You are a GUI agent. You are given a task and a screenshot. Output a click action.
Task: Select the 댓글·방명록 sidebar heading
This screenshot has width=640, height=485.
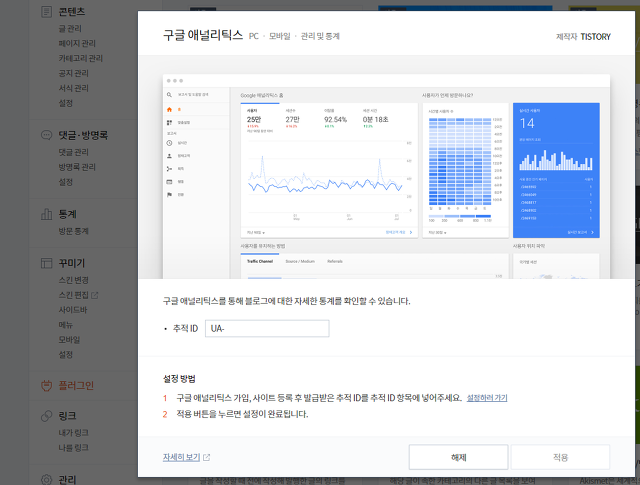pos(83,135)
